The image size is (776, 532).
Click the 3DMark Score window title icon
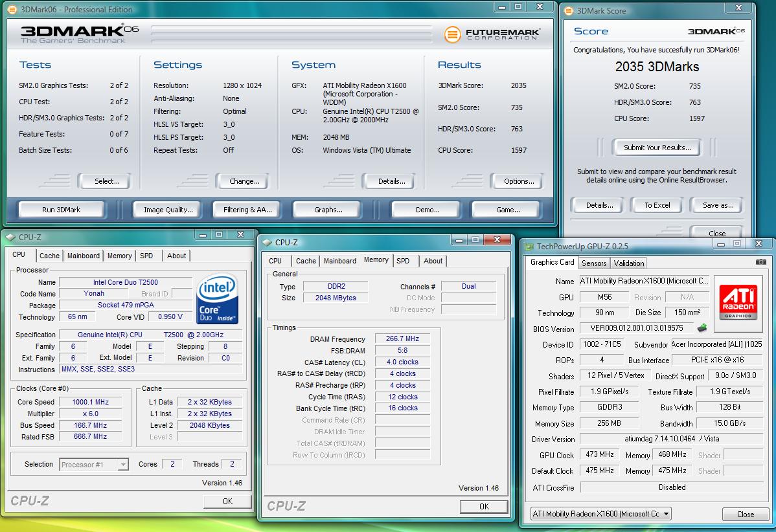coord(569,10)
